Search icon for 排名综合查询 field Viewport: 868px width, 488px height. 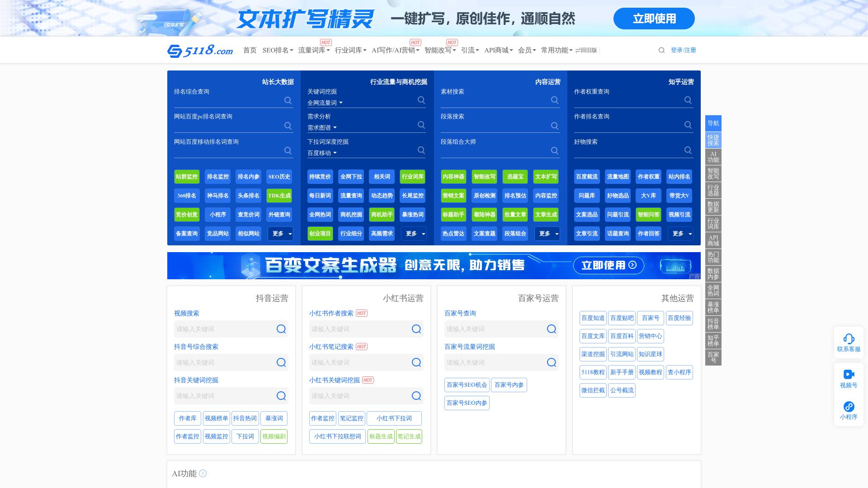[x=288, y=100]
